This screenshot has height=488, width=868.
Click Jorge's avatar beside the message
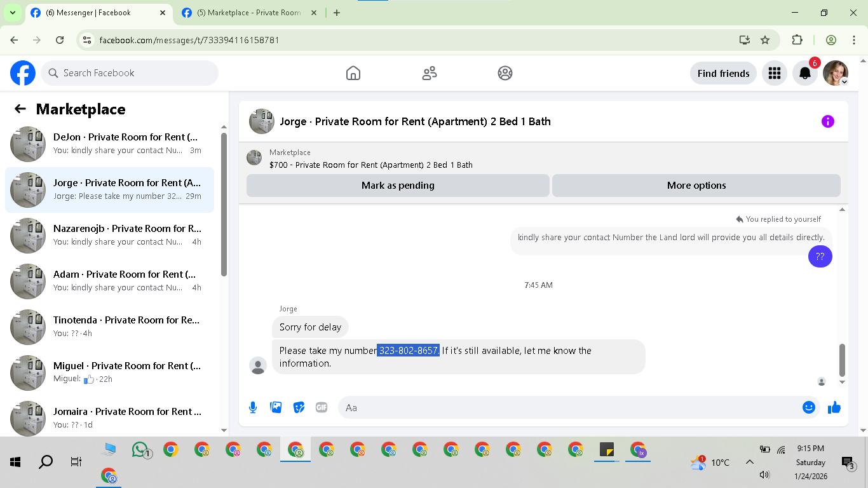click(258, 365)
